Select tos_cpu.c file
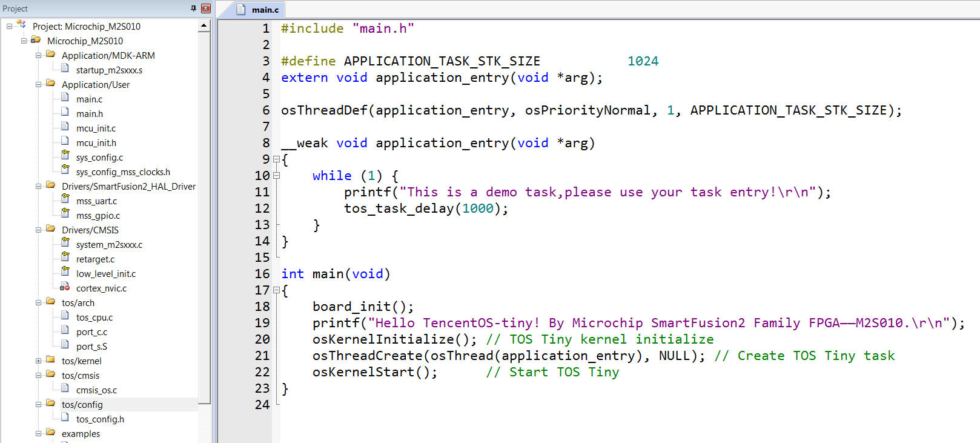980x443 pixels. (94, 318)
